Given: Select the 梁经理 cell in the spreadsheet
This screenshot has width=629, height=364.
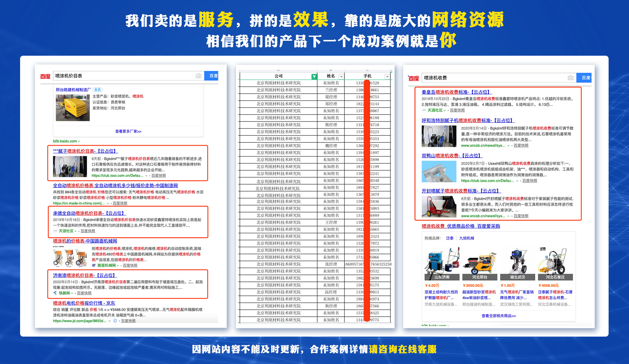Looking at the screenshot, I should pyautogui.click(x=331, y=97).
